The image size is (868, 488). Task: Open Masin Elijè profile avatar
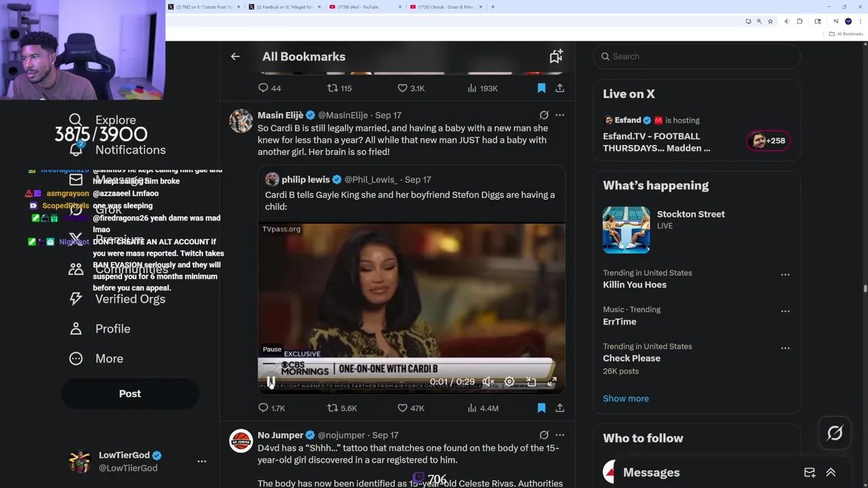tap(241, 121)
